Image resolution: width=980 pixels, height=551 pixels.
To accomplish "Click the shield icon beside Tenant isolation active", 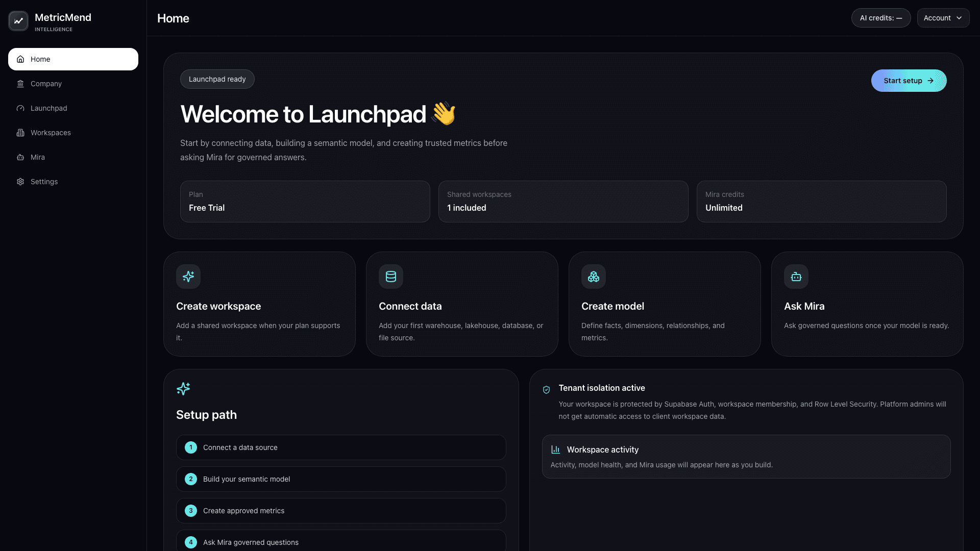I will click(x=546, y=390).
